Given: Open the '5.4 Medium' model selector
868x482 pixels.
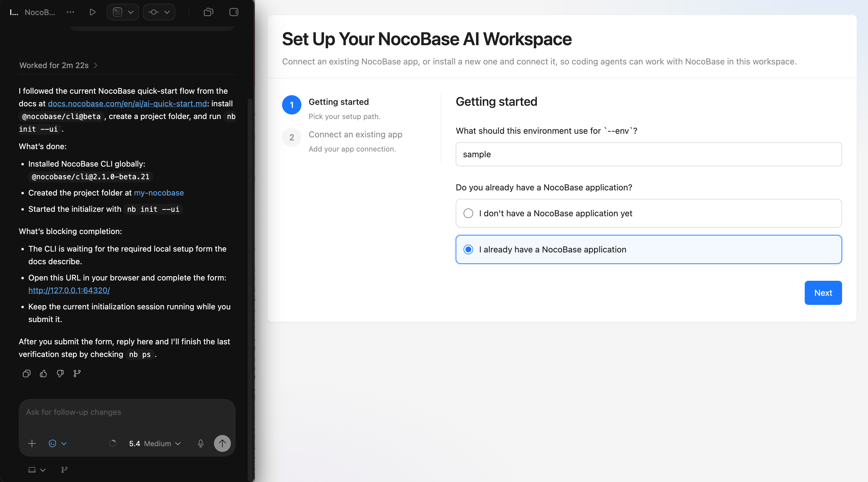Looking at the screenshot, I should (155, 443).
